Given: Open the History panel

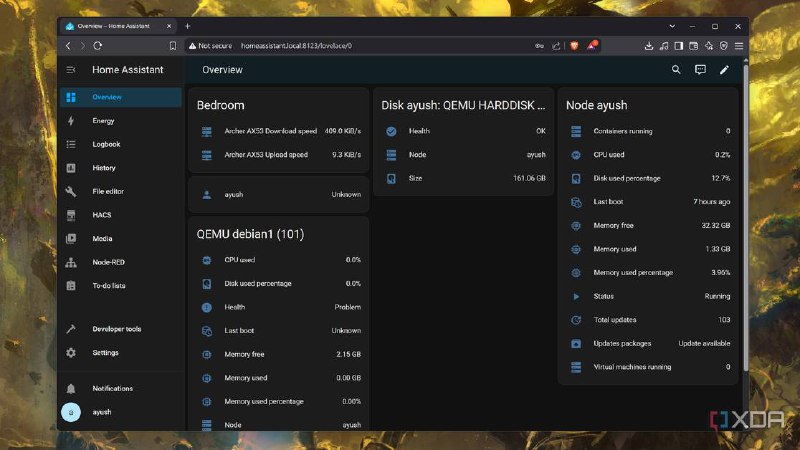Looking at the screenshot, I should [x=121, y=168].
